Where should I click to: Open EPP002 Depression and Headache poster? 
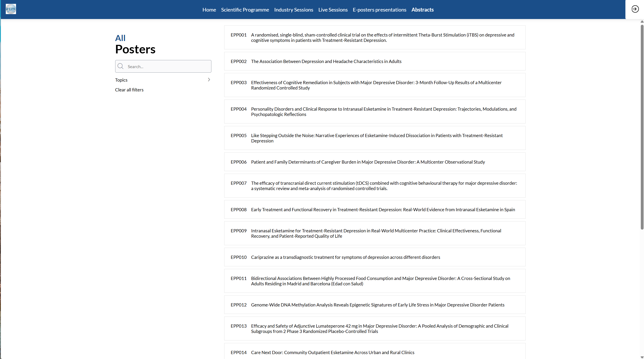pyautogui.click(x=326, y=62)
